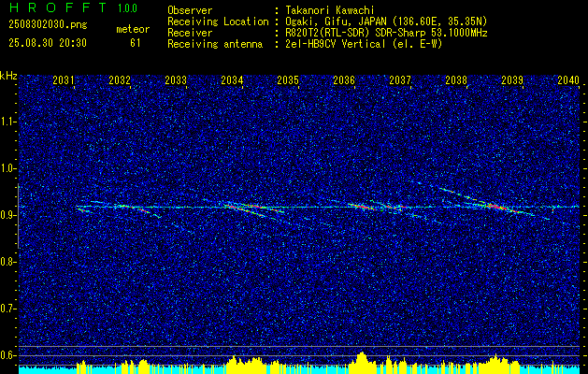Click the red meteor echo near 2036
The image size is (588, 374).
click(x=362, y=207)
